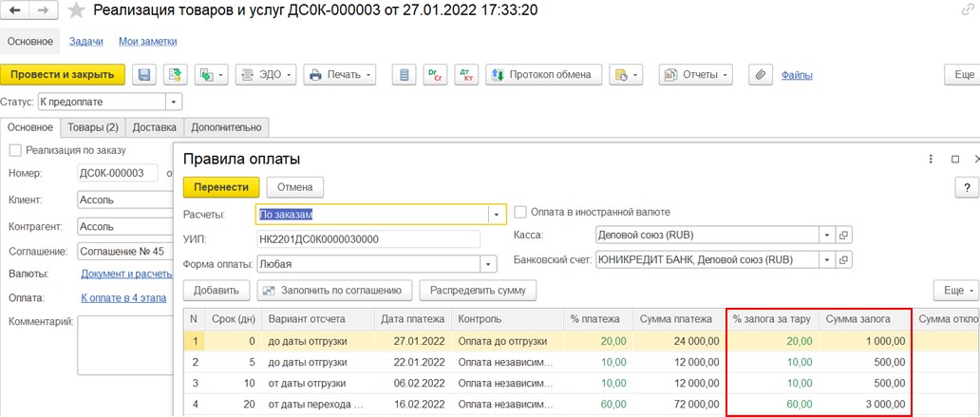Open the К оплате в 4 этапа link
This screenshot has height=417, width=980.
123,297
